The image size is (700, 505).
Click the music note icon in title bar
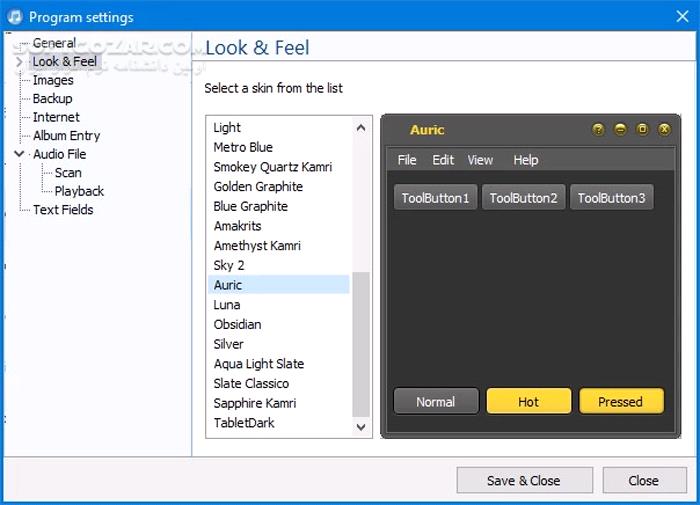click(14, 17)
